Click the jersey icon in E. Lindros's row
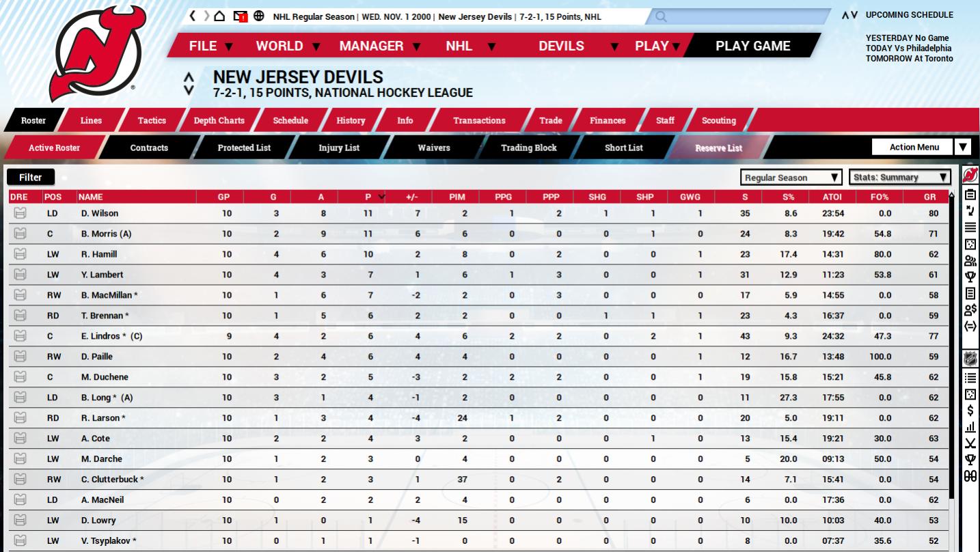 pos(20,336)
